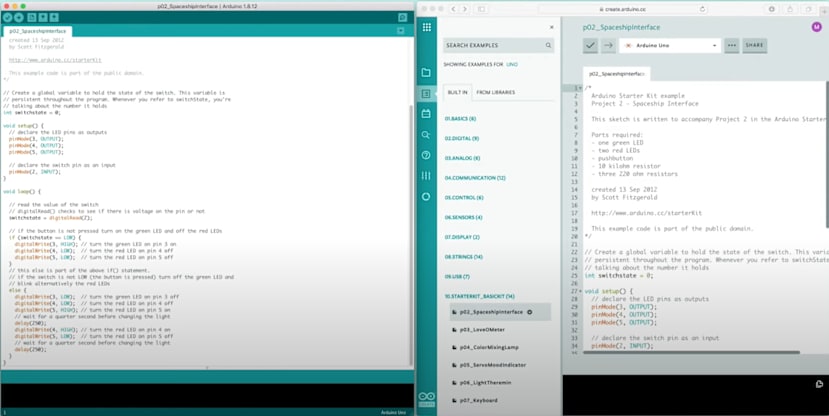Click arduino.cc/starterKit link in IDE code
The height and width of the screenshot is (416, 829).
[x=55, y=60]
